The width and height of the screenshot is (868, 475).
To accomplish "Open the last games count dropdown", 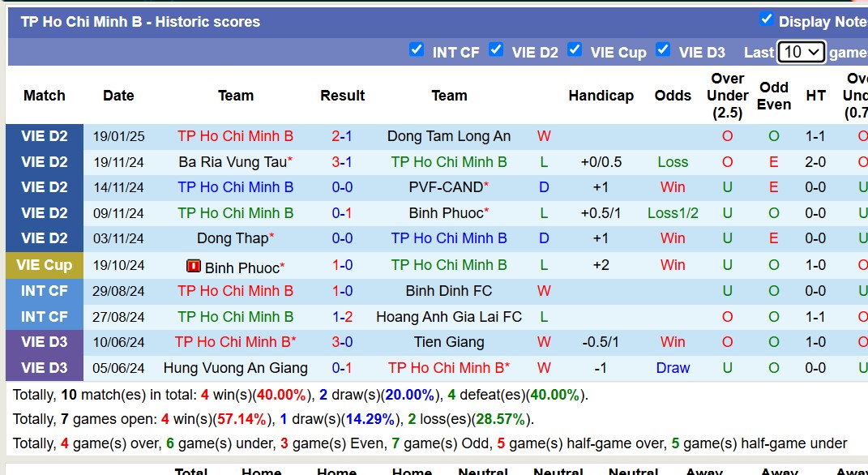I will point(802,51).
